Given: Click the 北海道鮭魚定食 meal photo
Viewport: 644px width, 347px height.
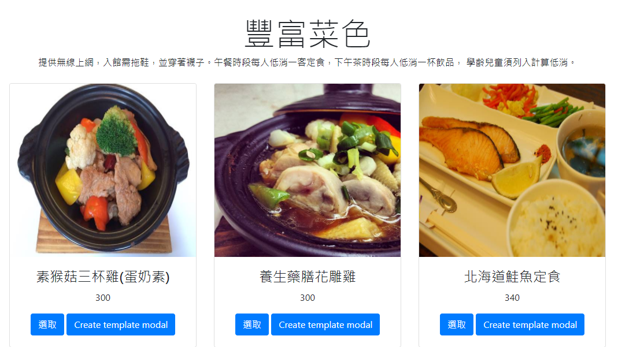Looking at the screenshot, I should [512, 170].
